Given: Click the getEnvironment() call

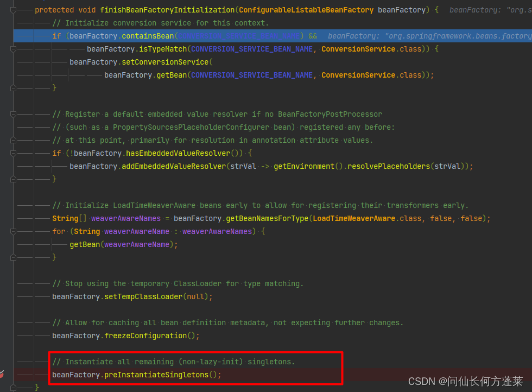Looking at the screenshot, I should point(308,166).
